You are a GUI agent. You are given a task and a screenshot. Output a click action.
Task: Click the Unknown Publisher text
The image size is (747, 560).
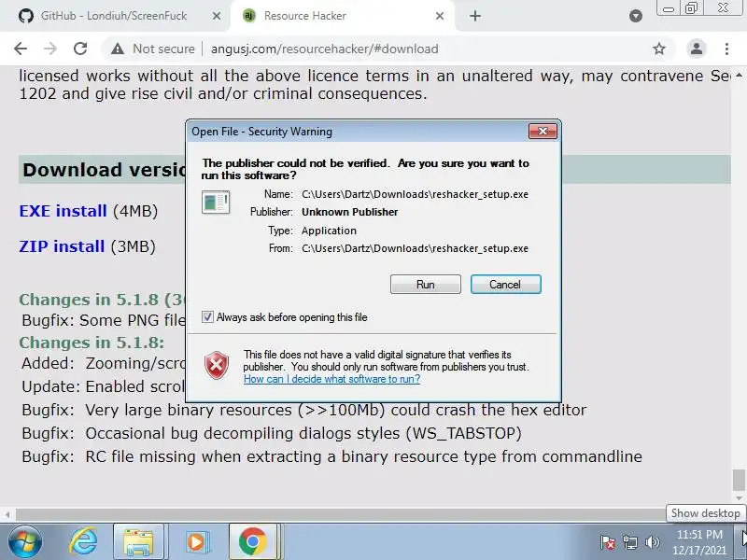pos(349,212)
